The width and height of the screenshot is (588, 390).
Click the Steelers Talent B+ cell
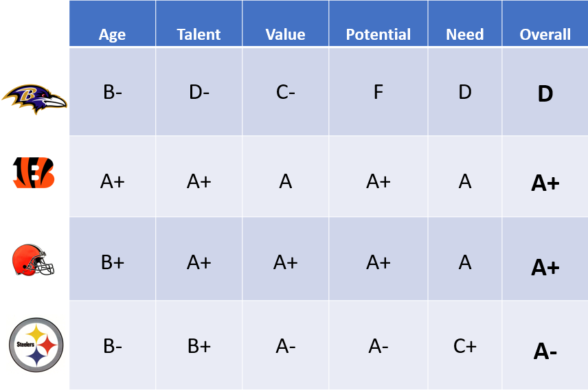199,345
